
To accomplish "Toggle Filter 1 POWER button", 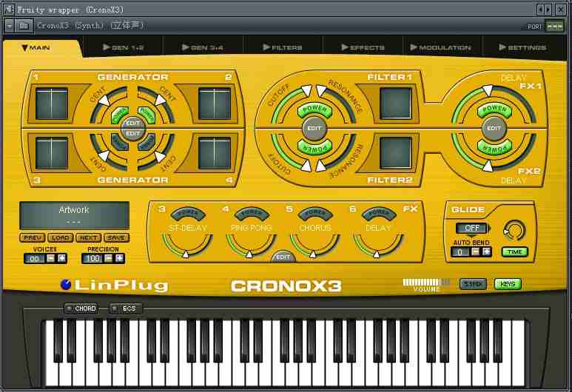I will 314,109.
